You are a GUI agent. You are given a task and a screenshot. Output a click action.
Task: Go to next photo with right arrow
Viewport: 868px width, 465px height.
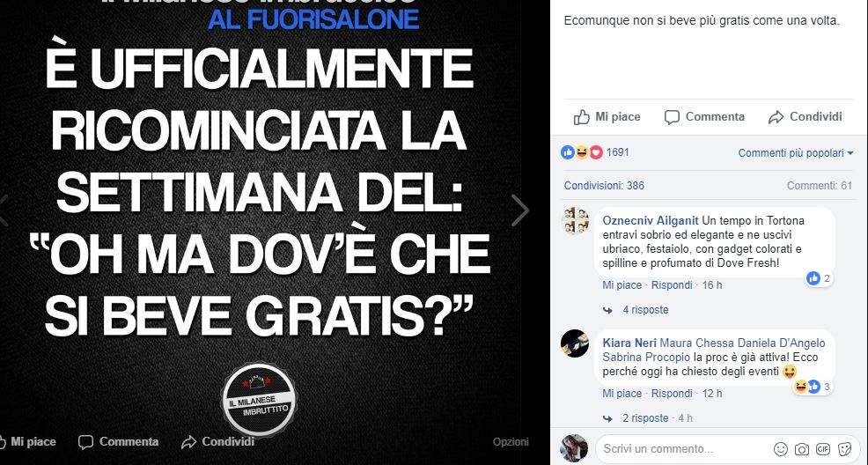(519, 210)
